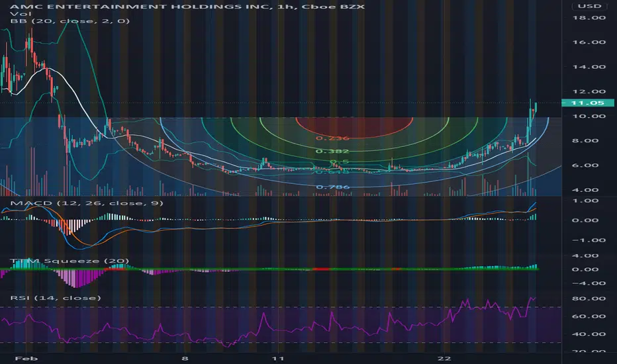Click the Feb date label on time axis
This screenshot has width=617, height=364.
[x=26, y=359]
